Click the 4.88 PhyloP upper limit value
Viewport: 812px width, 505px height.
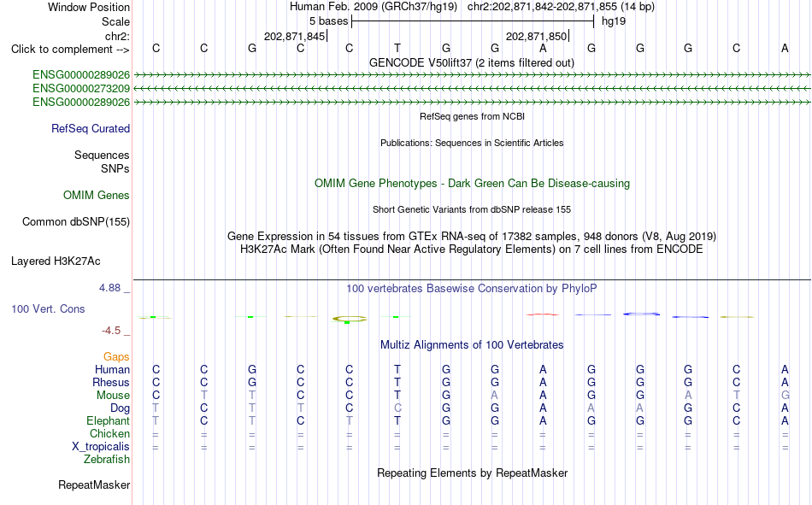(109, 288)
